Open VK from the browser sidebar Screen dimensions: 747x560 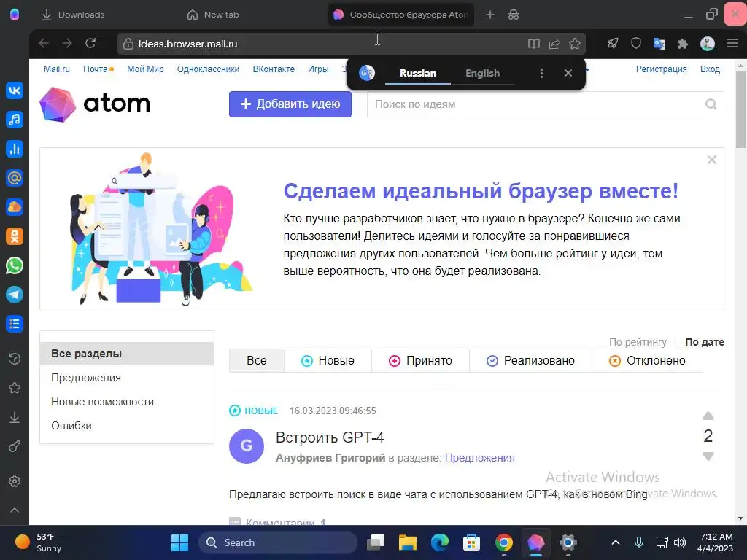[x=15, y=90]
